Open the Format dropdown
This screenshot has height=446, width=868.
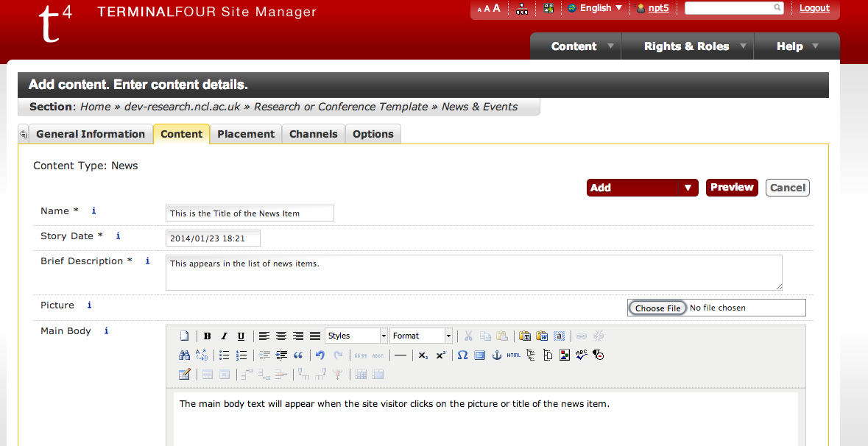point(421,336)
